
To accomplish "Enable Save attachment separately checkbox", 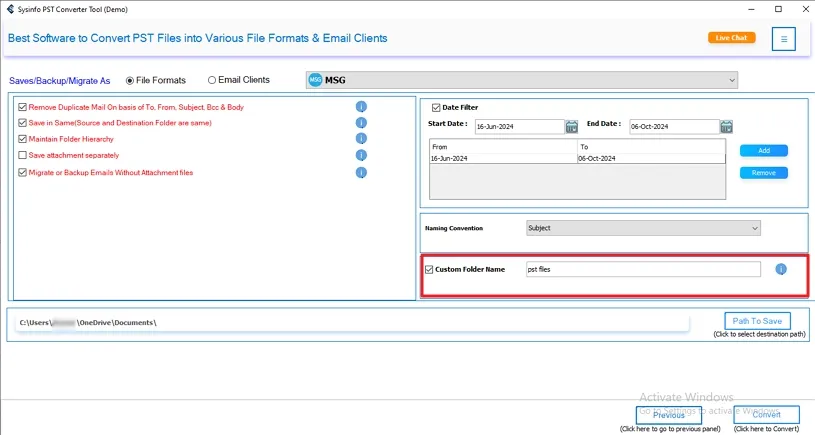I will coord(23,156).
